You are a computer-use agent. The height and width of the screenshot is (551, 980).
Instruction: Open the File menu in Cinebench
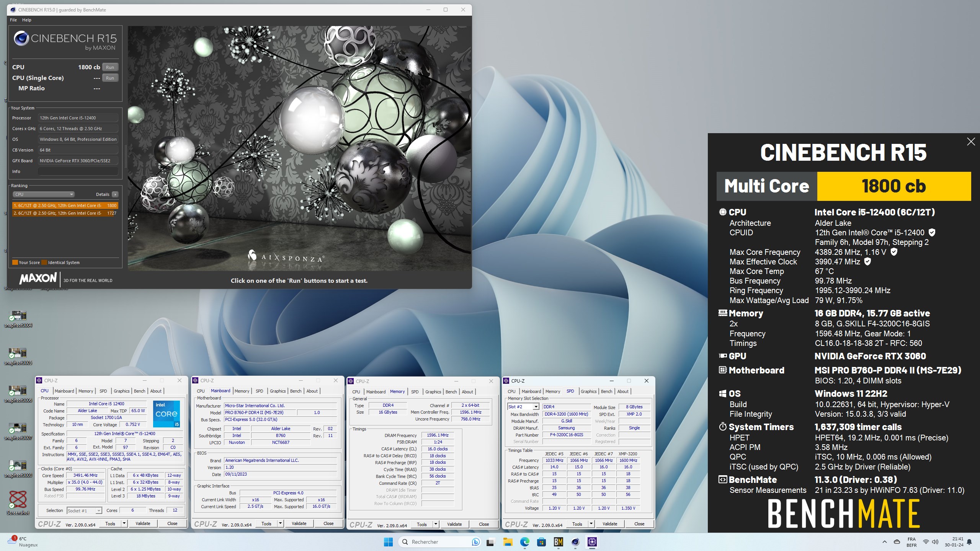pos(13,20)
